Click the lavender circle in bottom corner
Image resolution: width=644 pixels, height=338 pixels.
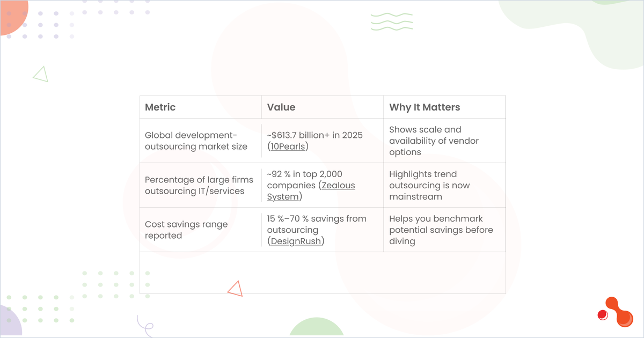(x=10, y=321)
